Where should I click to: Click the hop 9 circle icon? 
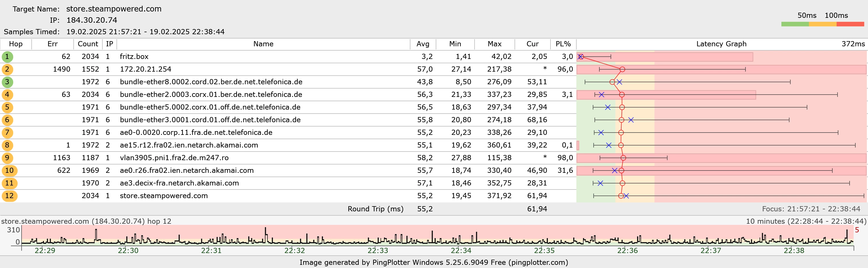tap(7, 158)
